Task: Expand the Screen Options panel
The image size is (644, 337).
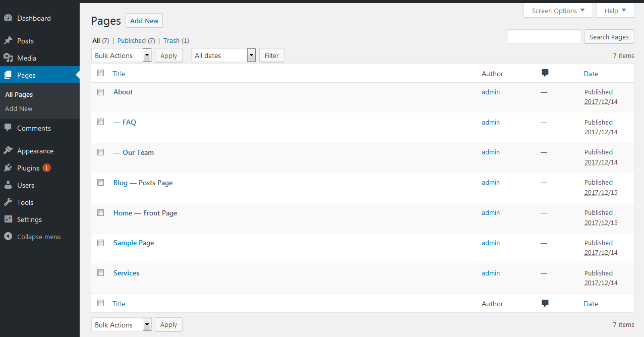Action: click(558, 11)
